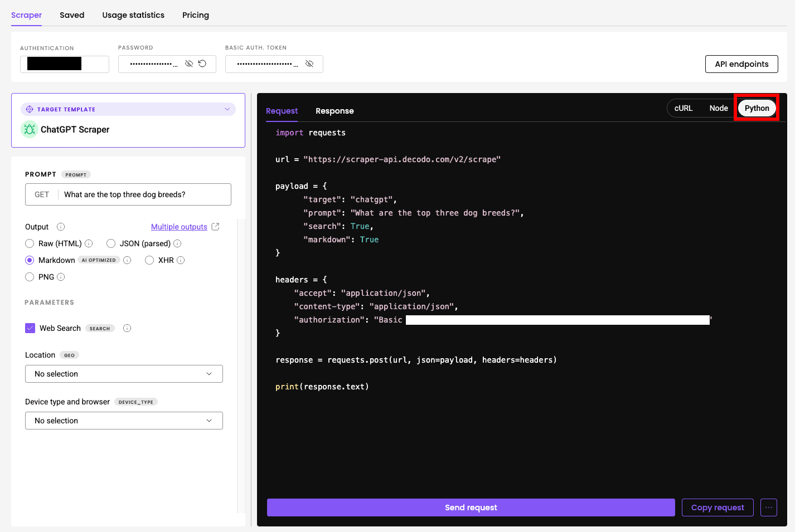Open more options ellipsis button

768,507
